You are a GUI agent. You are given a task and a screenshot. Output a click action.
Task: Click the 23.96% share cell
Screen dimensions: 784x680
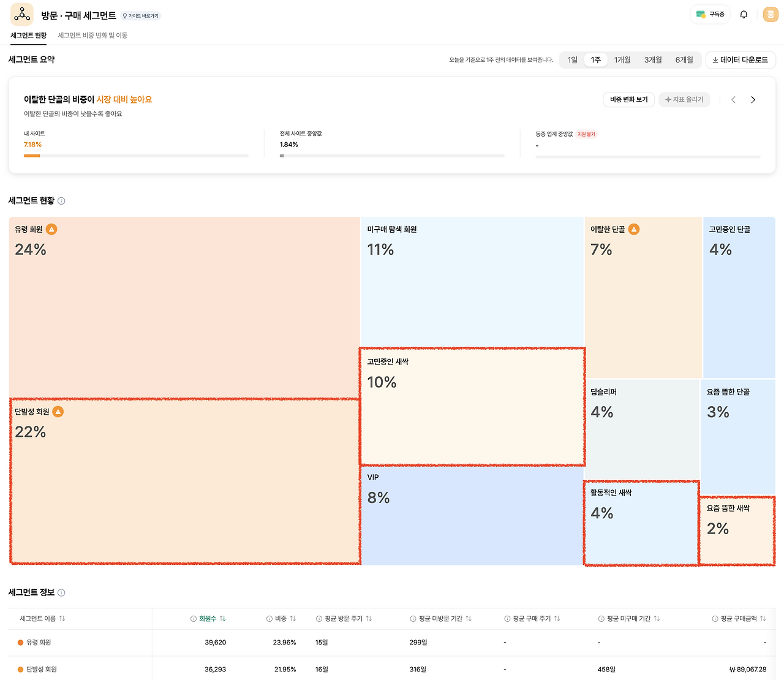point(285,643)
